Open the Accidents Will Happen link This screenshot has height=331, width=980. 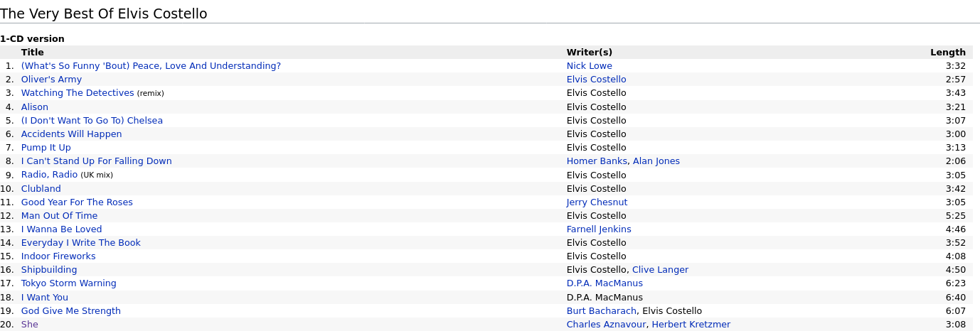point(71,134)
